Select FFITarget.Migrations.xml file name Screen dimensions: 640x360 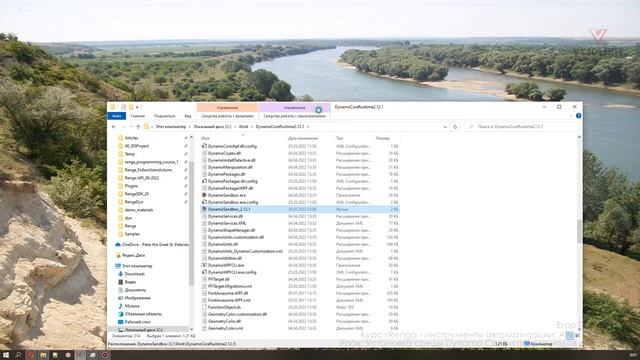(230, 286)
